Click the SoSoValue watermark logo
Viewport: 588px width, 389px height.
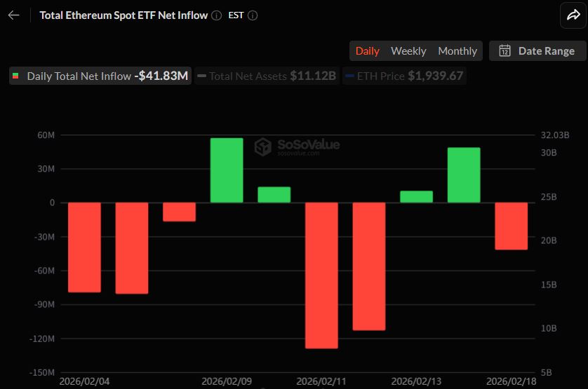click(x=263, y=147)
